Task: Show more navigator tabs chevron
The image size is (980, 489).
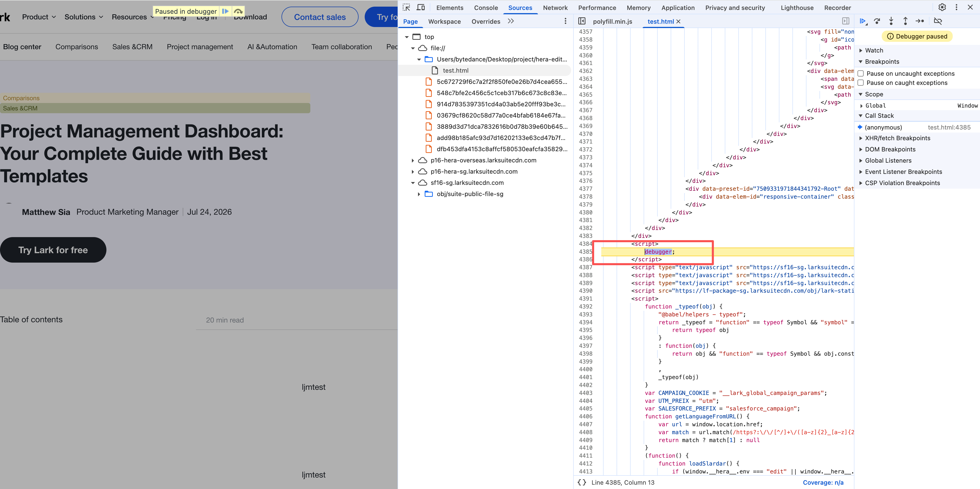Action: tap(511, 21)
